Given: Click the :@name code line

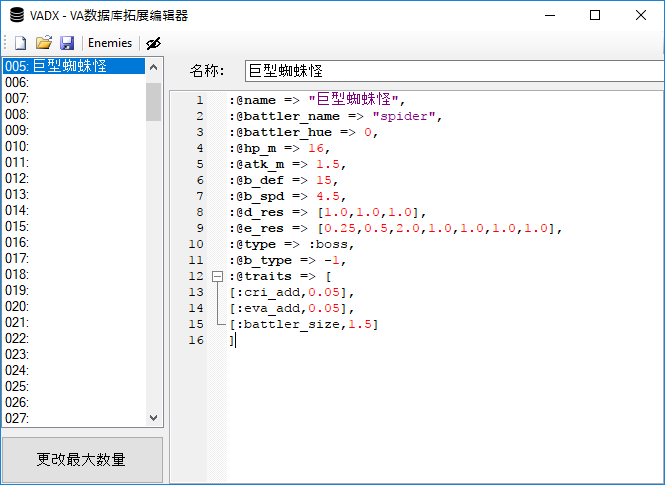Looking at the screenshot, I should pyautogui.click(x=317, y=100).
